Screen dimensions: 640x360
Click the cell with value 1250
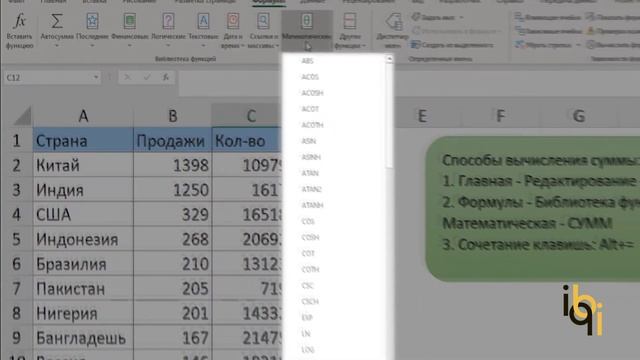(173, 190)
